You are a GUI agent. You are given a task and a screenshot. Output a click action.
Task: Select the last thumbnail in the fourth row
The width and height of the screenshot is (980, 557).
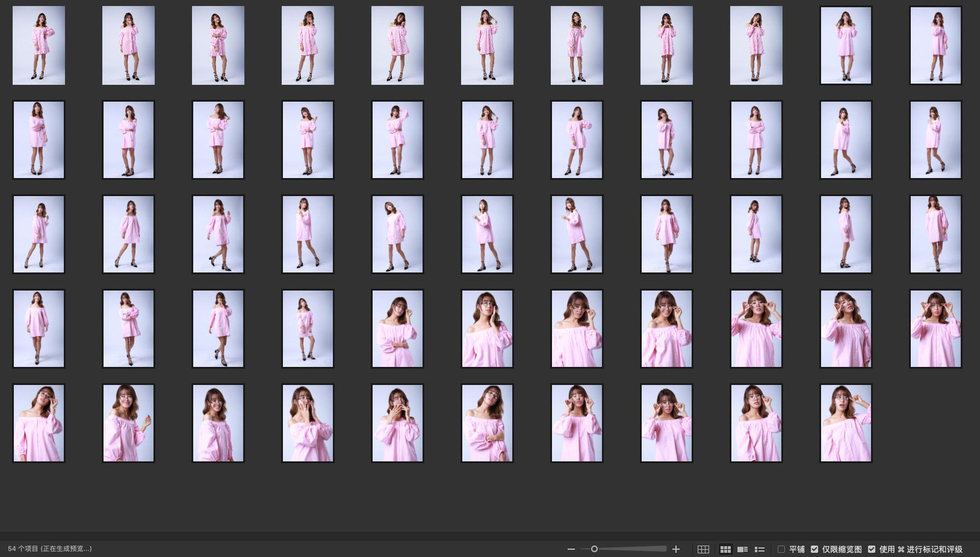[x=935, y=329]
